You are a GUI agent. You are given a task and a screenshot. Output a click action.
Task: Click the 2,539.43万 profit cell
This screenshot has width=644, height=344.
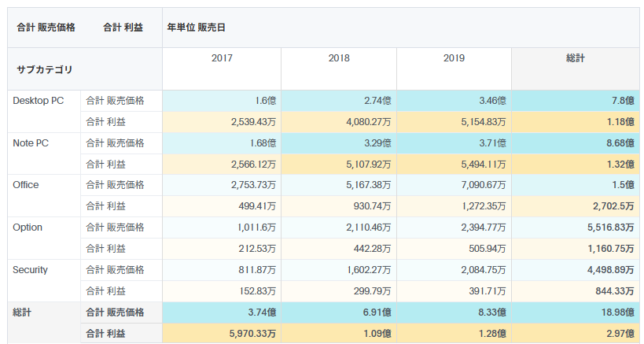[x=253, y=122]
